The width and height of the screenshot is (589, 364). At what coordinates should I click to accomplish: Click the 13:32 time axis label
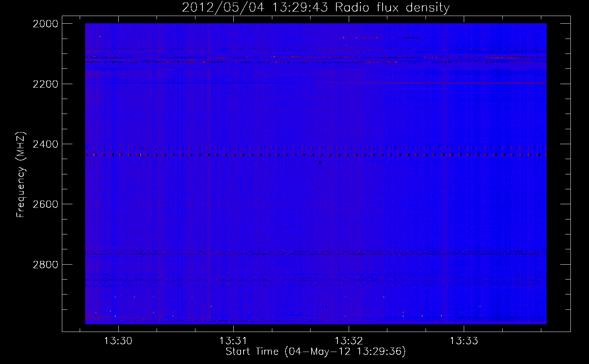[349, 341]
